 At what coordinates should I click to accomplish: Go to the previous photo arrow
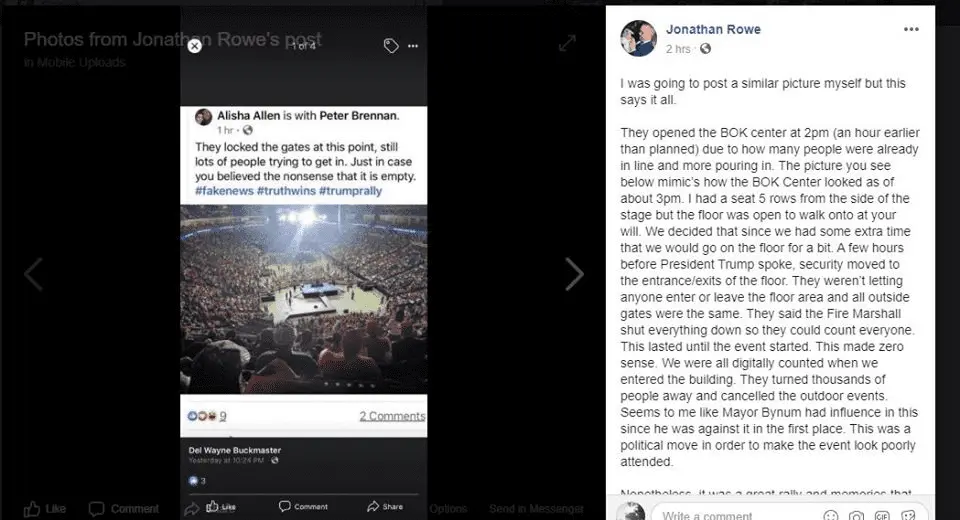(34, 273)
